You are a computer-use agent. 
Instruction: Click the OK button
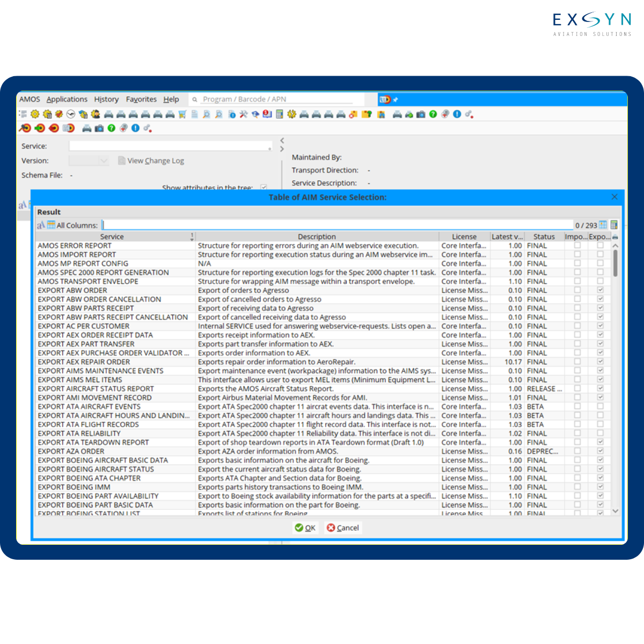[305, 528]
